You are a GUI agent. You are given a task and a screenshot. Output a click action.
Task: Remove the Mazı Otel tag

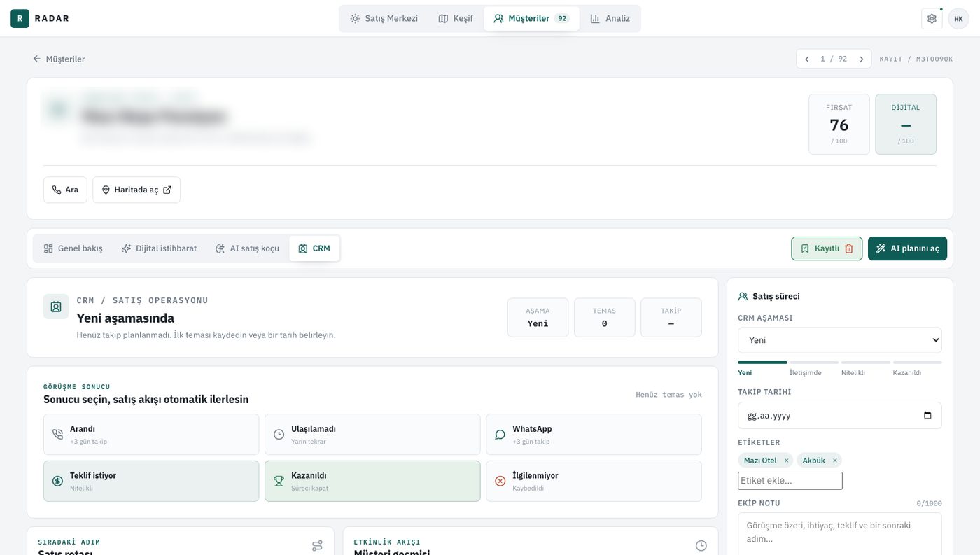click(x=786, y=461)
